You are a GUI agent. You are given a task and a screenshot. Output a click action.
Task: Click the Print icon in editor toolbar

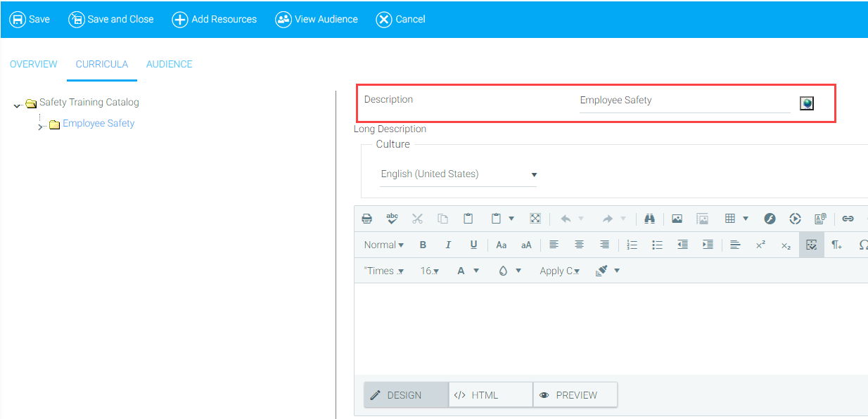[x=366, y=219]
